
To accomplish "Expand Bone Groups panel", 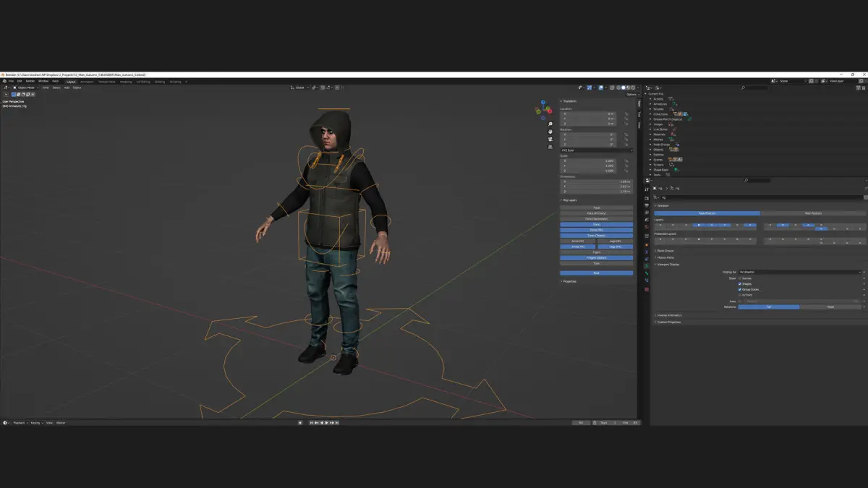I will 665,251.
